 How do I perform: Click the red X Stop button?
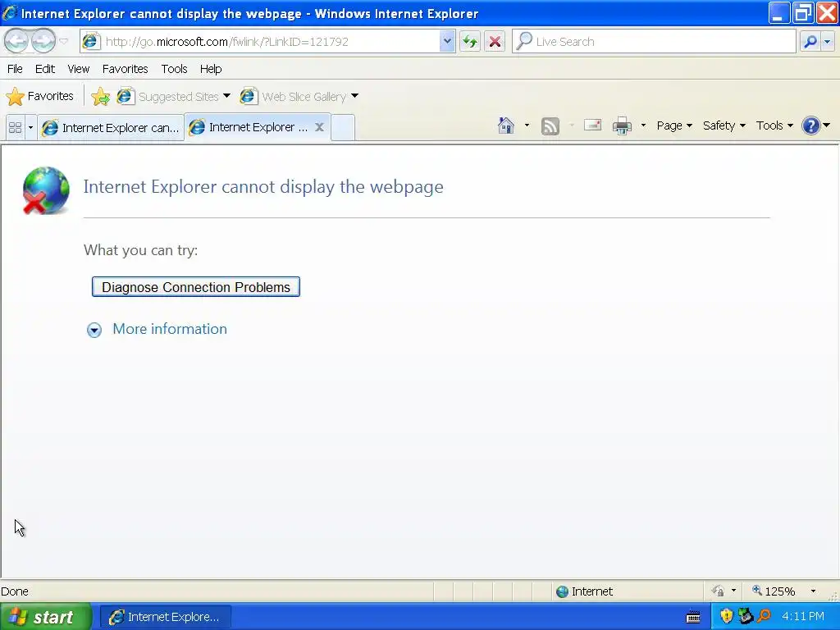[x=495, y=41]
